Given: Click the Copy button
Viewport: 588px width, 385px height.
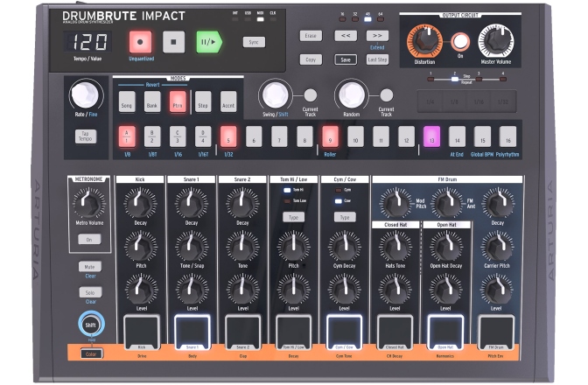Looking at the screenshot, I should [x=311, y=59].
